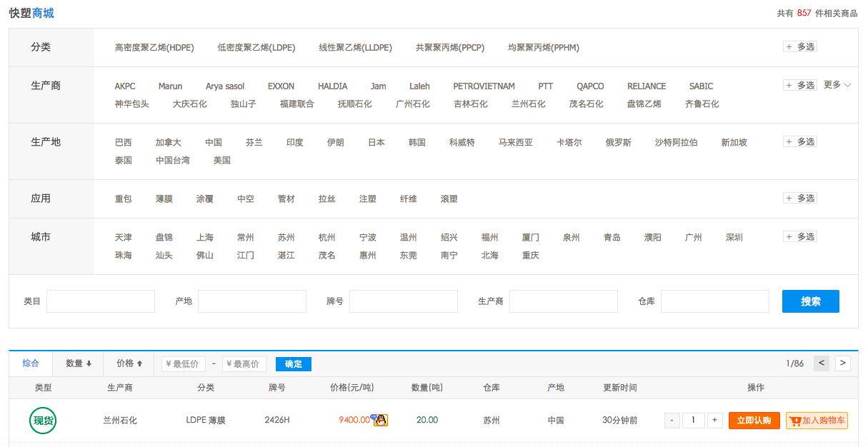
Task: Decrease quantity with the minus button
Action: [672, 421]
